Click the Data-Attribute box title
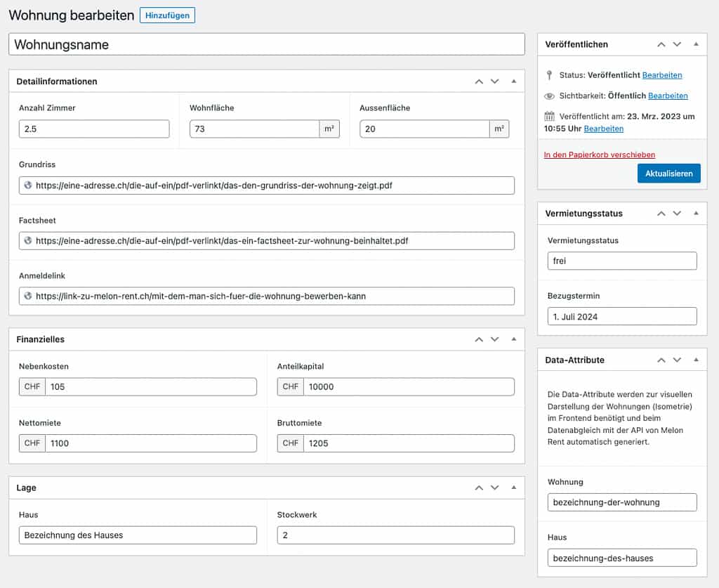 point(574,360)
